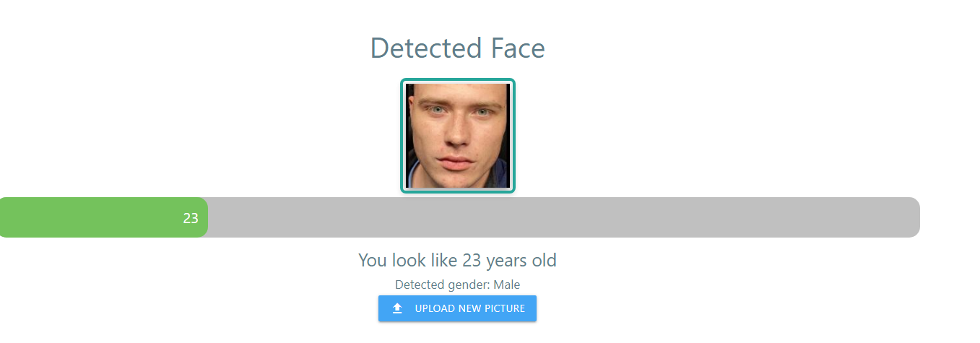Select the word 'Male' in gender result

point(507,285)
